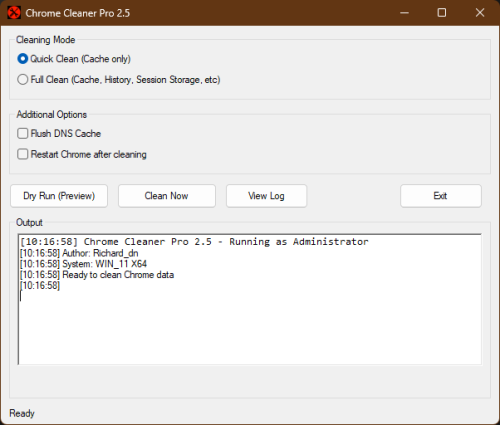Click the Cleaning Mode group label
This screenshot has height=425, width=500.
(x=46, y=40)
